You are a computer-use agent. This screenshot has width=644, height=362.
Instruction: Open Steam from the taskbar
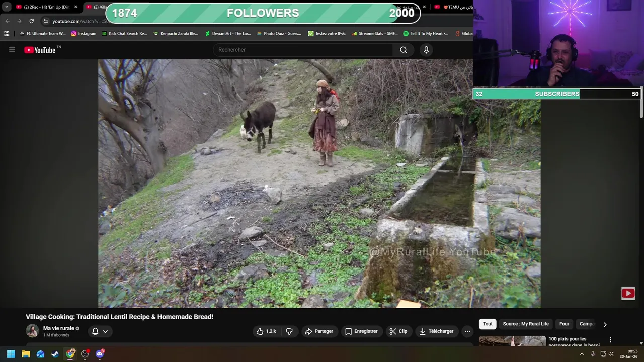click(55, 354)
